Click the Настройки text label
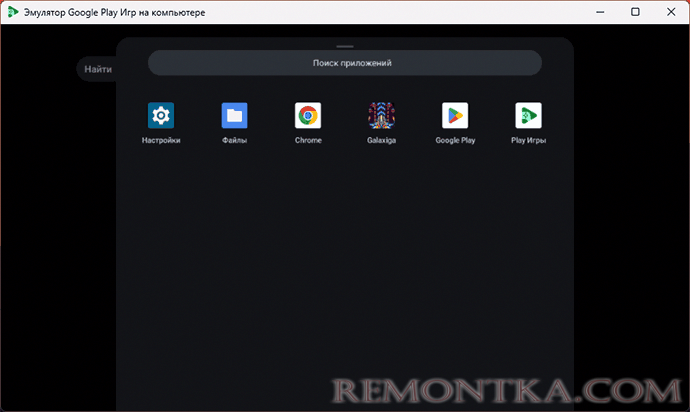The image size is (690, 412). (x=161, y=141)
